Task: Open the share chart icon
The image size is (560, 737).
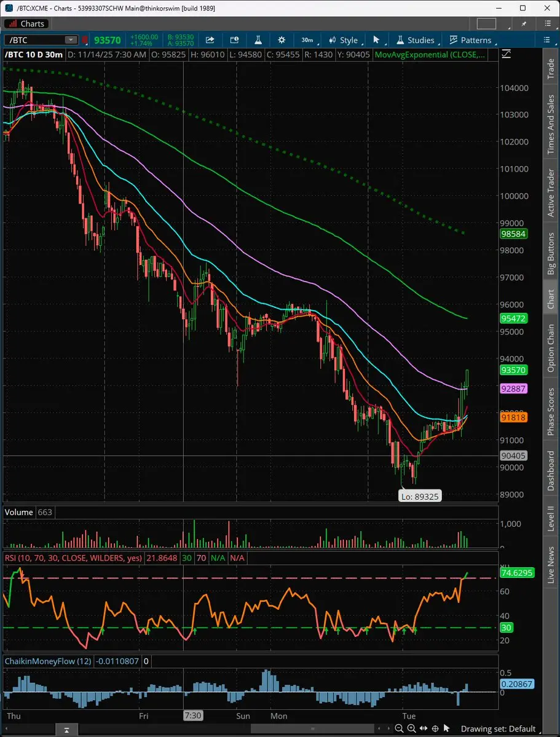Action: pos(210,40)
